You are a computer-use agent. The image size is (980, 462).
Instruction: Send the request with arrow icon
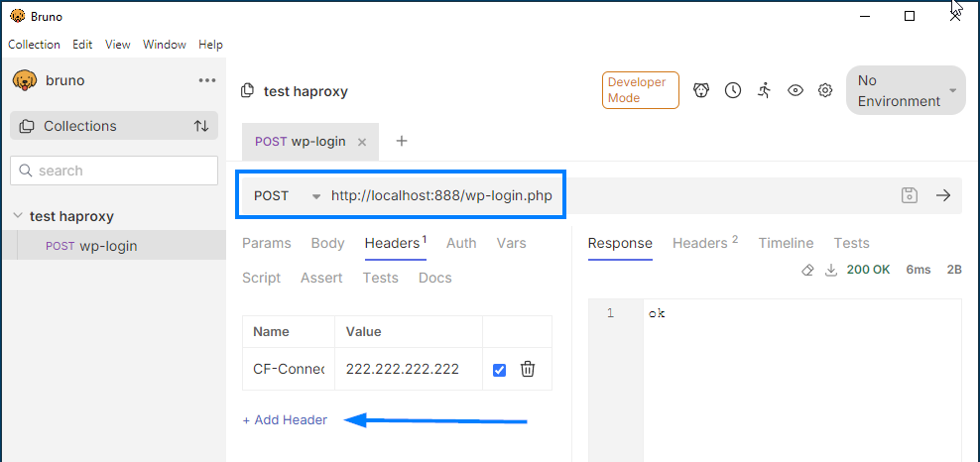point(943,195)
